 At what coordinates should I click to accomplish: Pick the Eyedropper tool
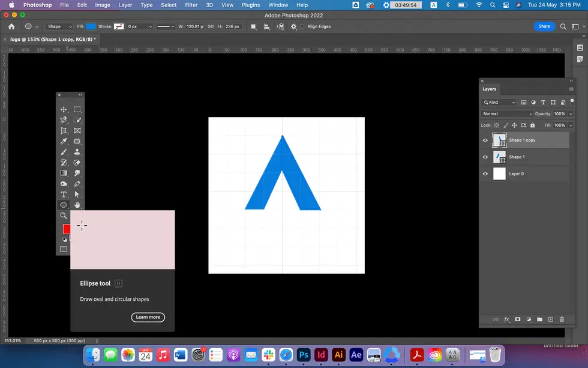click(64, 142)
